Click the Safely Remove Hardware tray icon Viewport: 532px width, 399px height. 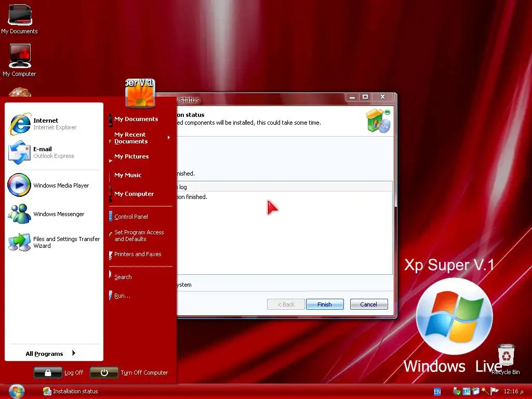457,391
